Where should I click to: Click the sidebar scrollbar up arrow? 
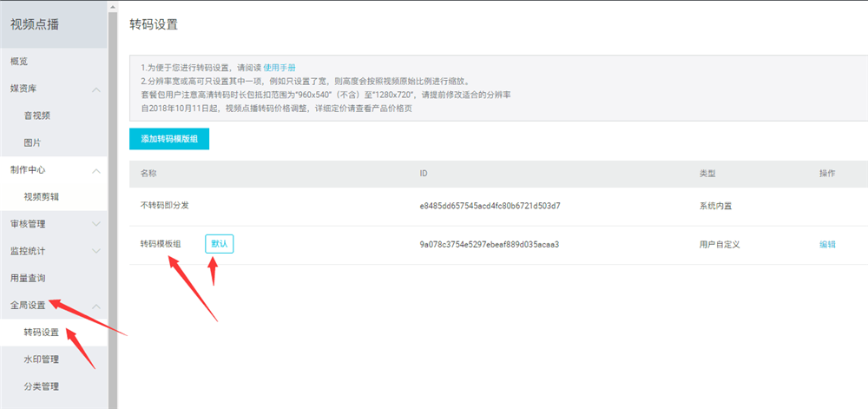coord(113,7)
